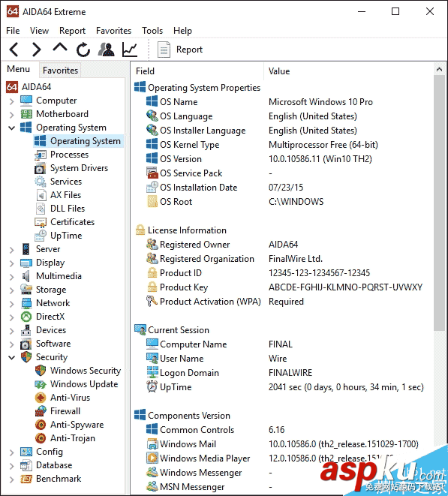Select the Product Key row
448x496 pixels.
click(x=283, y=287)
